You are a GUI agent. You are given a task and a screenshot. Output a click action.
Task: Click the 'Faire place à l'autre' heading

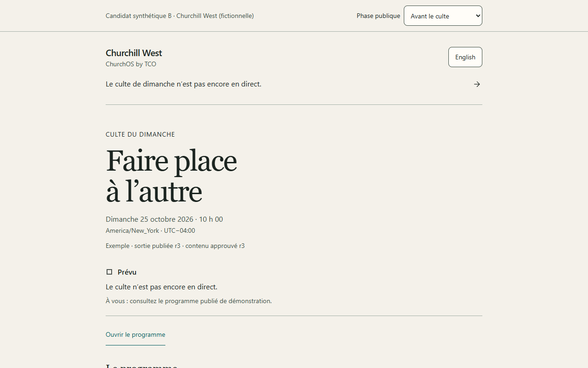[171, 176]
